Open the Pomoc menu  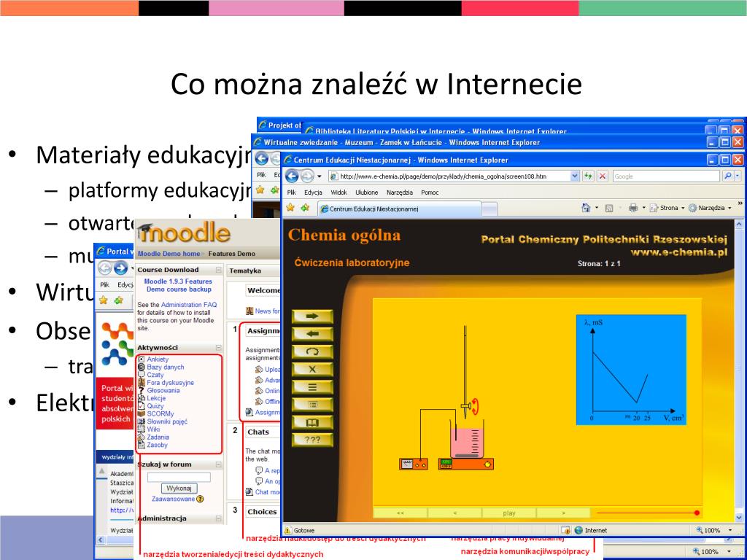point(430,192)
